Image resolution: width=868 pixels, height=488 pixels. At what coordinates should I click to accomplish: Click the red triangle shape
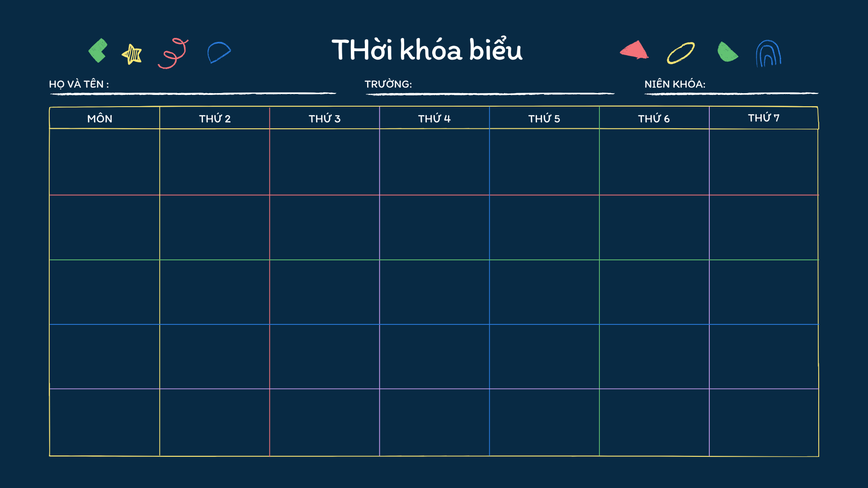(x=634, y=50)
